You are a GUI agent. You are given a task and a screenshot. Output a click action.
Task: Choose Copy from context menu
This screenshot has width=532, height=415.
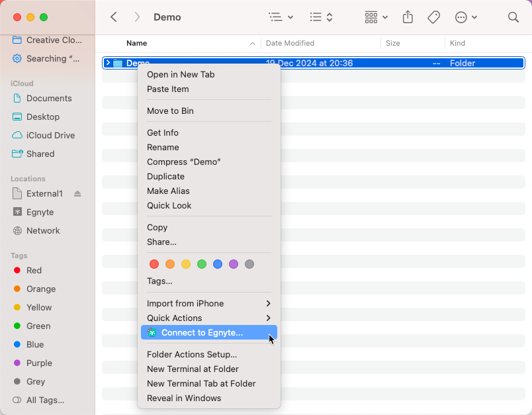(x=209, y=227)
